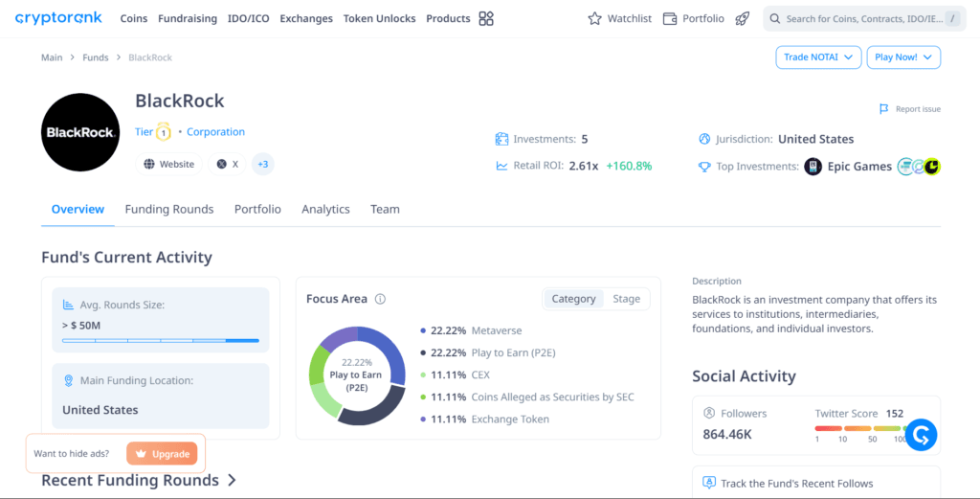Expand the Play Now! dropdown
This screenshot has height=499, width=980.
[903, 57]
